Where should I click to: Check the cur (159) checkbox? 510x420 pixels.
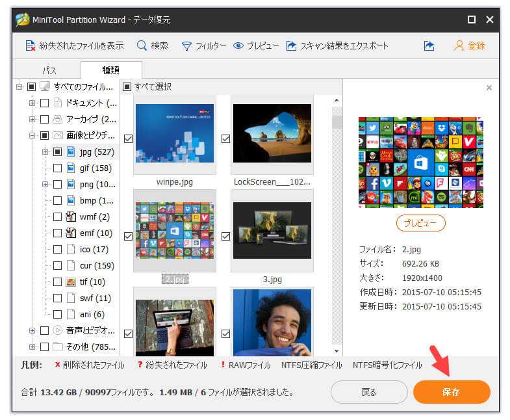coord(57,266)
